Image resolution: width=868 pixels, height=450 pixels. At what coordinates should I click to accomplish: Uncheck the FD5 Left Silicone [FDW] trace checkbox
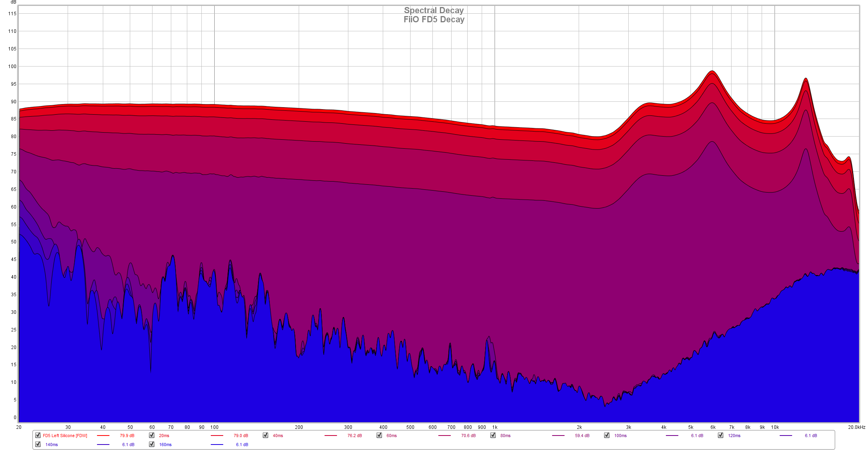click(38, 435)
